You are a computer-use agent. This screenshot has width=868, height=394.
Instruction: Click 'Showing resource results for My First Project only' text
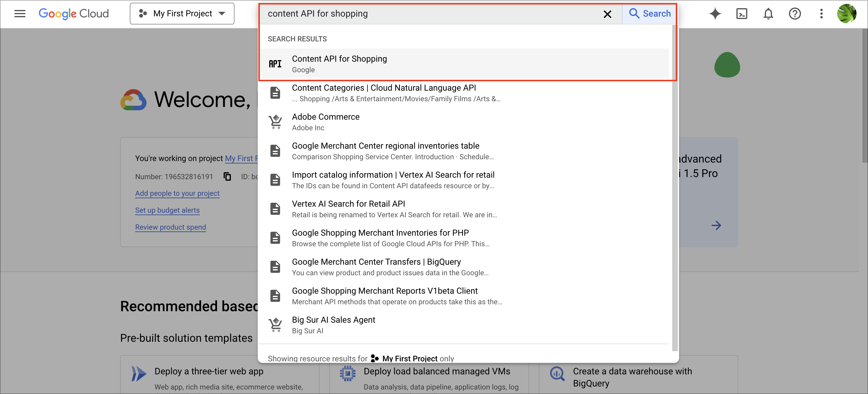[361, 358]
